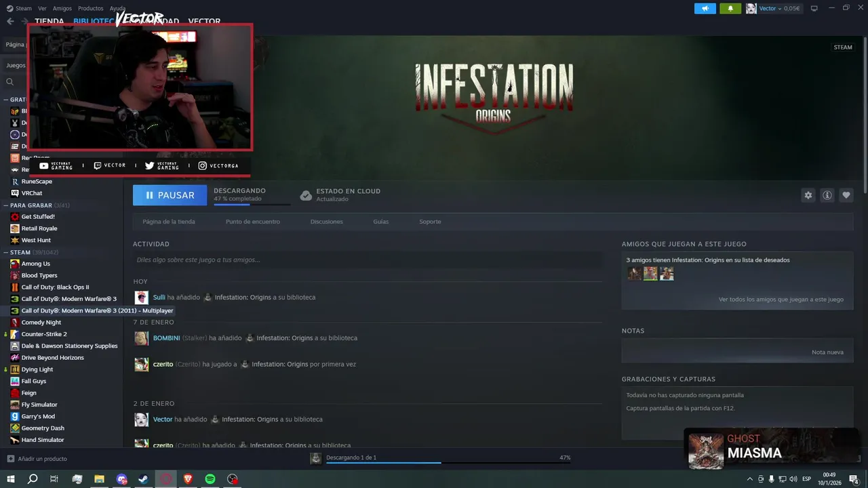Show game info circle icon
Screen dimensions: 868x488
827,195
